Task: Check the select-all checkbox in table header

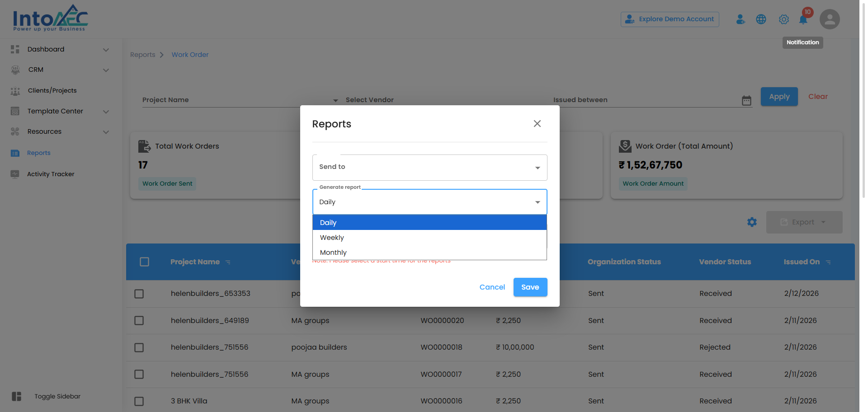Action: (145, 262)
